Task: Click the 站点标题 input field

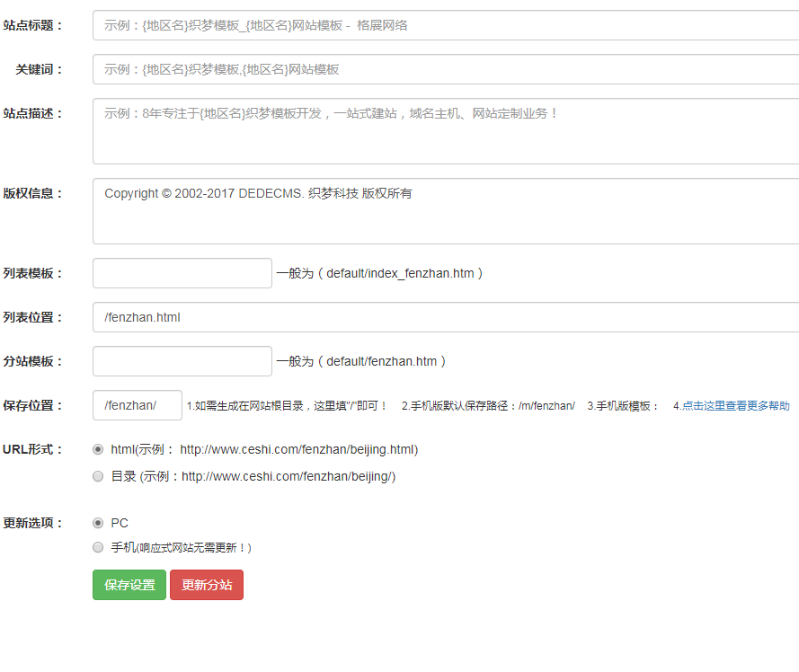Action: click(x=445, y=25)
